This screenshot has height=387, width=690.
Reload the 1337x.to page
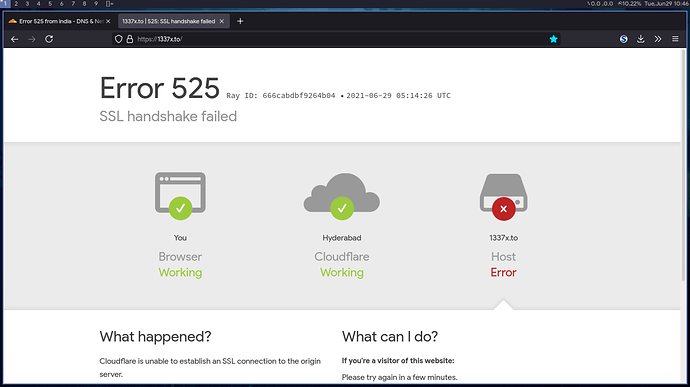49,39
